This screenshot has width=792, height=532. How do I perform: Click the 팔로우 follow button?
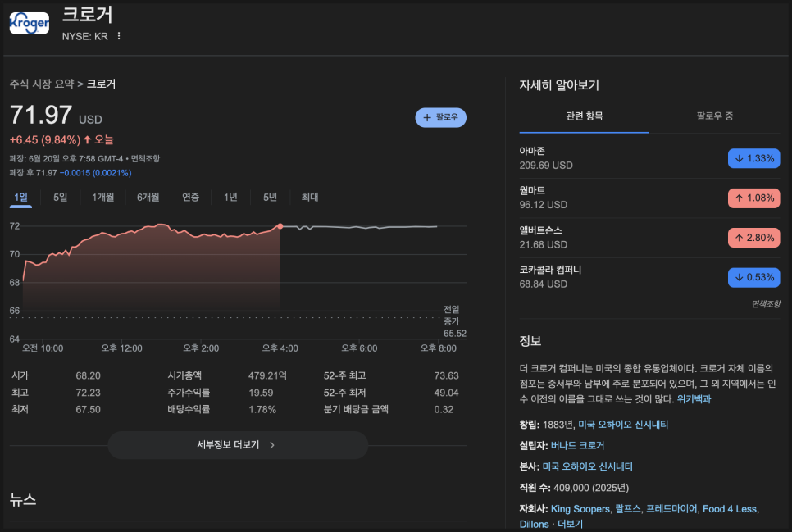pyautogui.click(x=440, y=117)
